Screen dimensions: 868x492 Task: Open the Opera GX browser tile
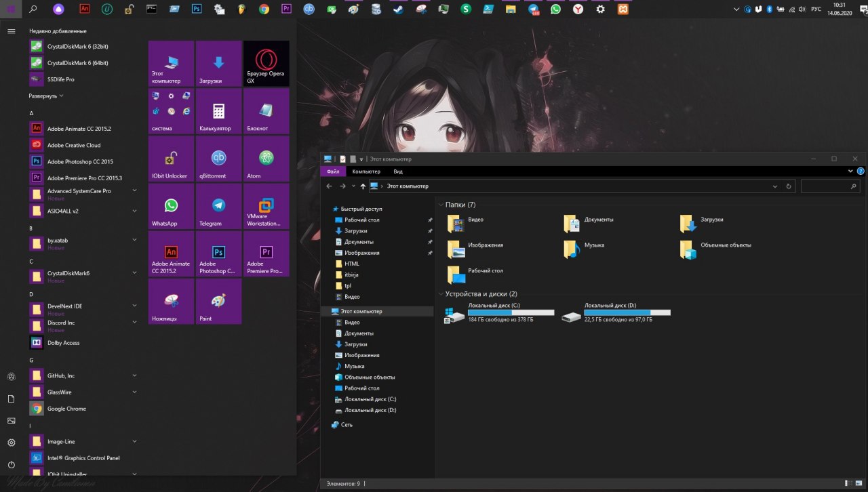[x=266, y=64]
